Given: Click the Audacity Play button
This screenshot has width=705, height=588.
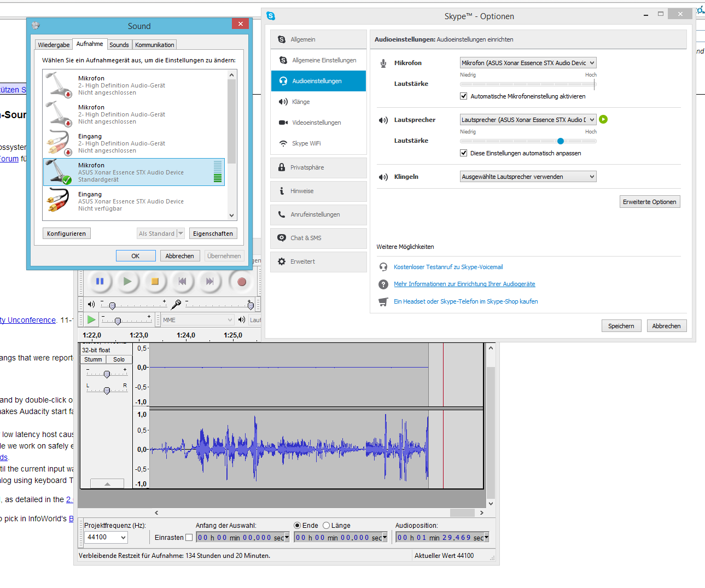Looking at the screenshot, I should pos(127,281).
